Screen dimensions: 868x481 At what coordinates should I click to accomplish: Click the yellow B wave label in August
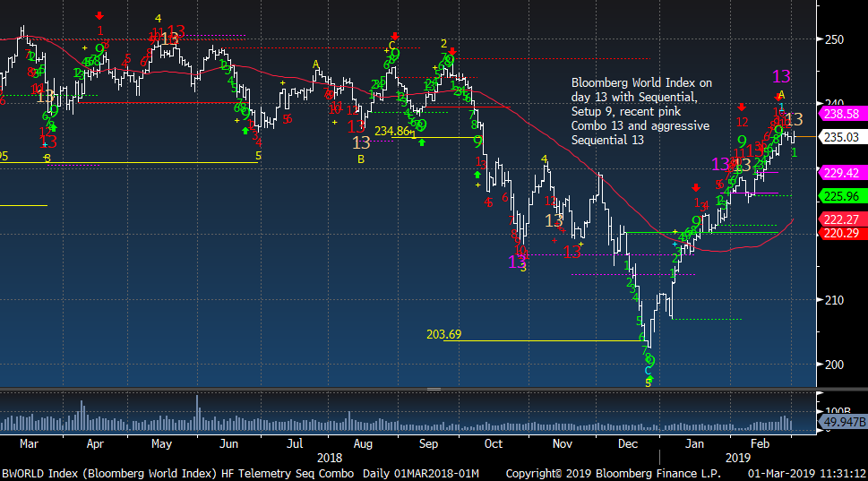[x=361, y=159]
